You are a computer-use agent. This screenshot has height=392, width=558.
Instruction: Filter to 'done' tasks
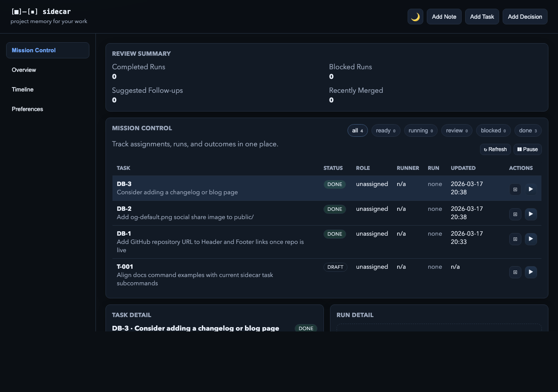click(x=528, y=131)
